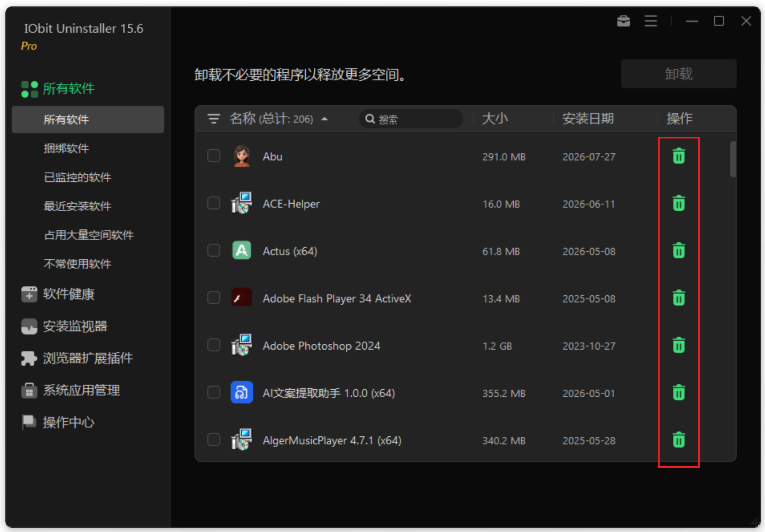Click the ACE-Helper installer icon
Screen dimensions: 765x532
pos(242,203)
